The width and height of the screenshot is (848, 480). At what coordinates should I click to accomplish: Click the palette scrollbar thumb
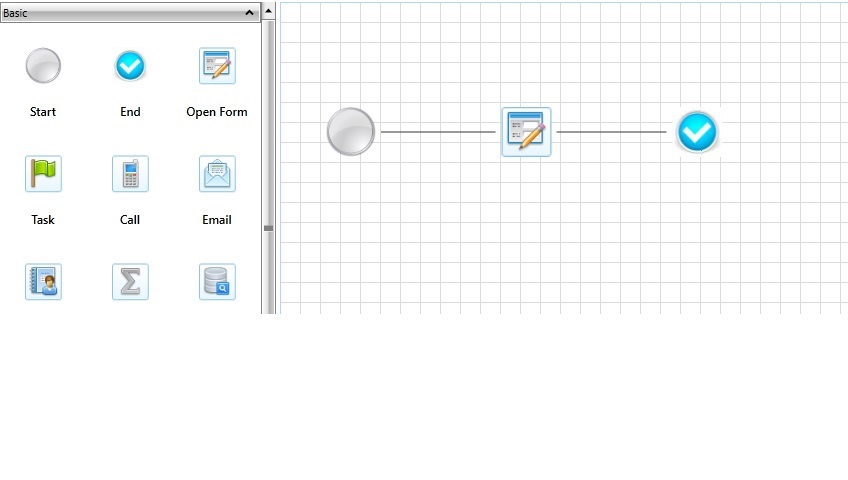click(268, 228)
